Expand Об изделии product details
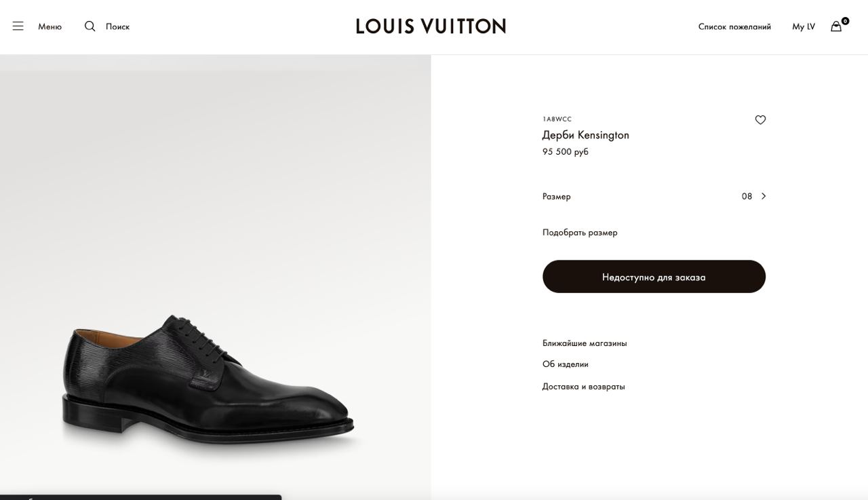 click(x=566, y=364)
